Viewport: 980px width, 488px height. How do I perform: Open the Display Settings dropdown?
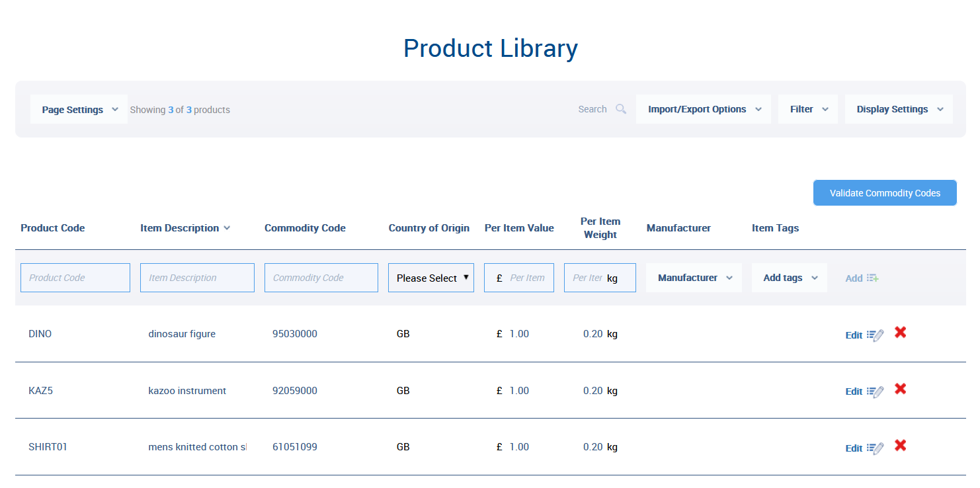click(899, 108)
